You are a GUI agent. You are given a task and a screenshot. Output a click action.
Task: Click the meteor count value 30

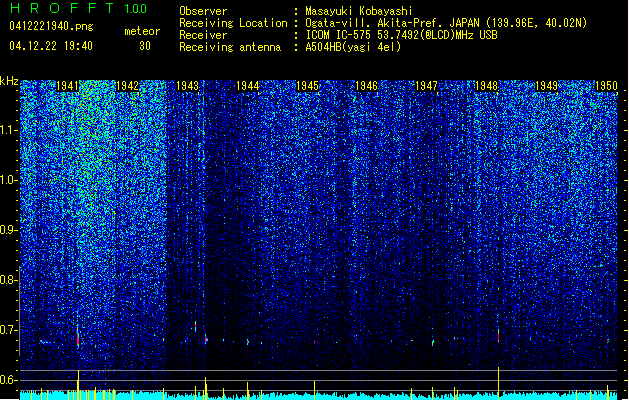pyautogui.click(x=145, y=46)
